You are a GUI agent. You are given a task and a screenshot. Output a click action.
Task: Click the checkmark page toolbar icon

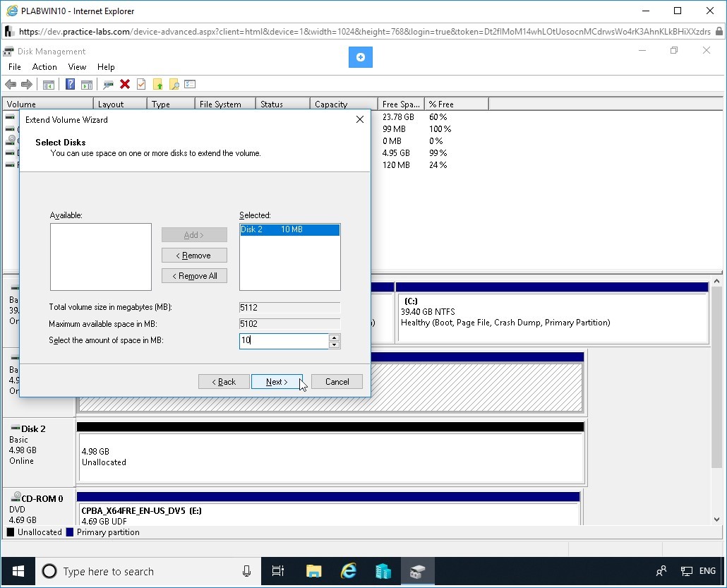pos(141,84)
